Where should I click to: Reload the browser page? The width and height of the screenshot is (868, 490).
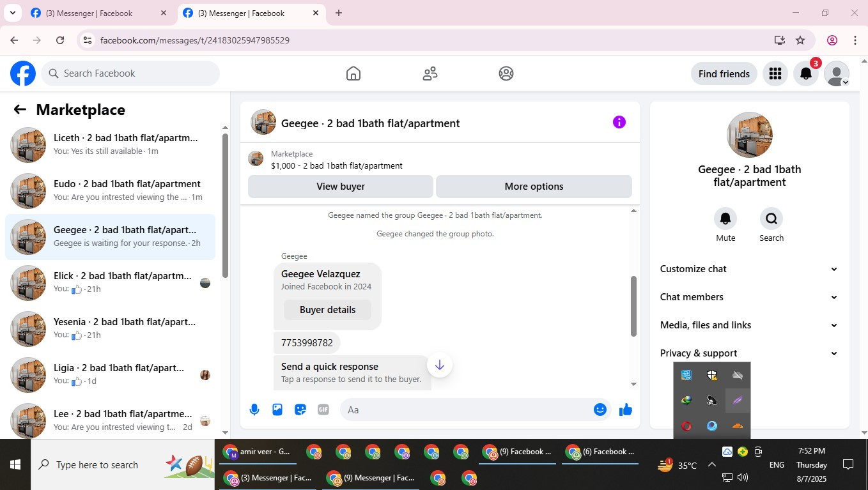pyautogui.click(x=60, y=40)
